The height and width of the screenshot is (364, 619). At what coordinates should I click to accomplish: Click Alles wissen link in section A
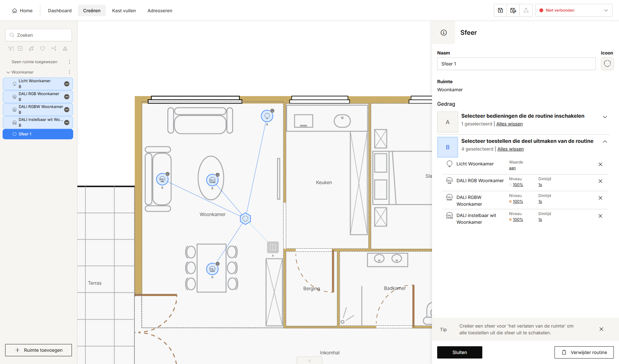[x=509, y=124]
